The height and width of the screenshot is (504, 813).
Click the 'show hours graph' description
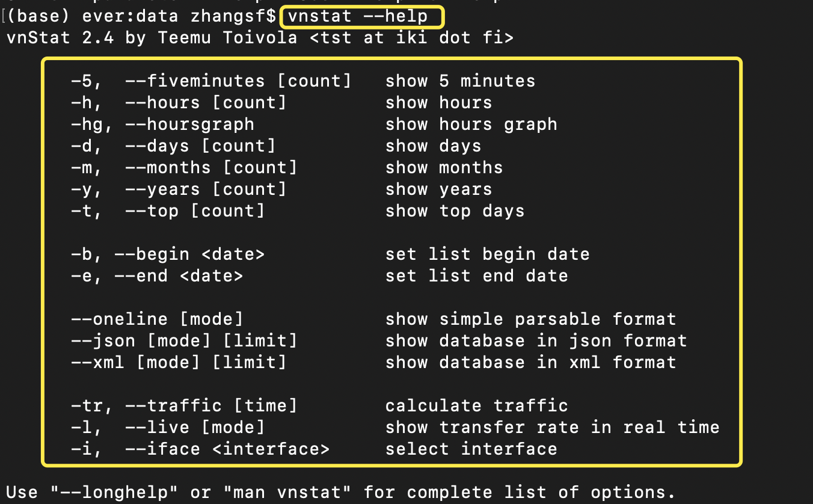pyautogui.click(x=471, y=124)
